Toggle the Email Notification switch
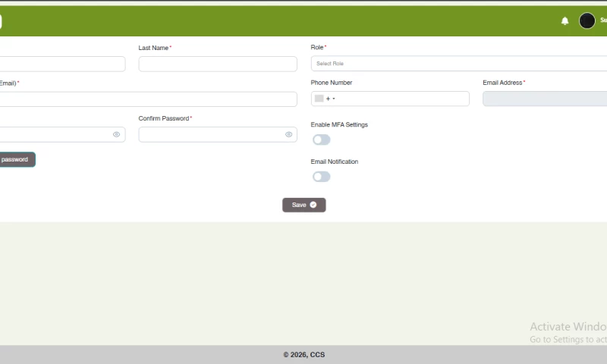The image size is (607, 364). click(321, 177)
